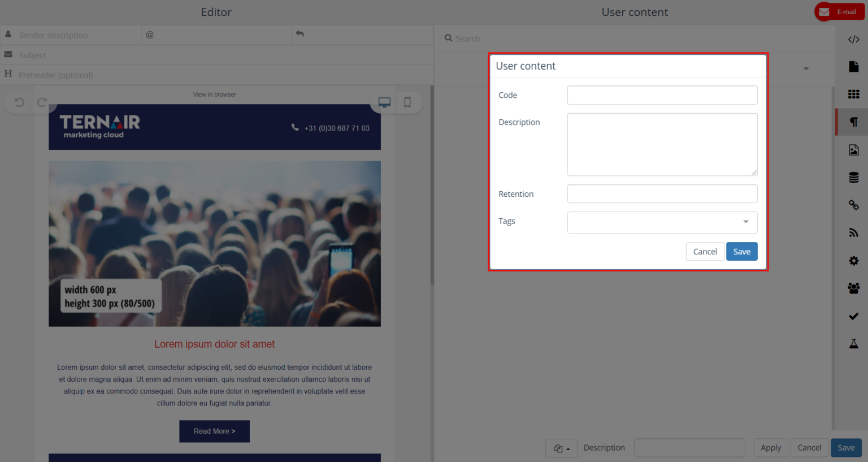Viewport: 868px width, 462px height.
Task: Open the RSS feed icon in sidebar
Action: click(x=853, y=232)
